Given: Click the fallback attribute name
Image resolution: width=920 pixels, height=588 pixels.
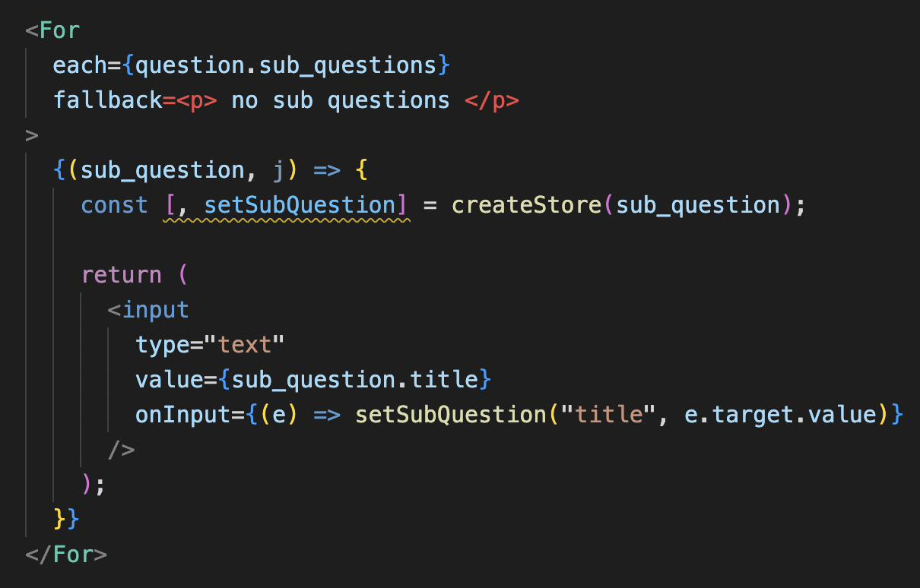Looking at the screenshot, I should coord(107,101).
